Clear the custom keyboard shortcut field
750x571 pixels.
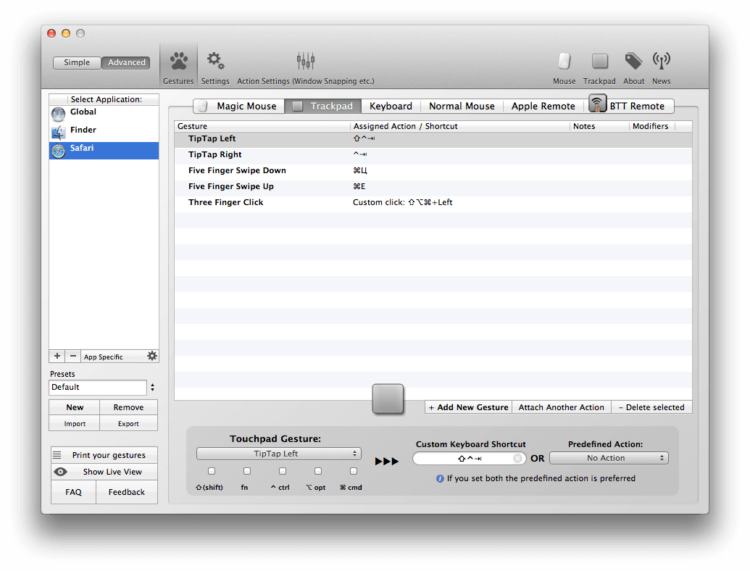pyautogui.click(x=518, y=459)
